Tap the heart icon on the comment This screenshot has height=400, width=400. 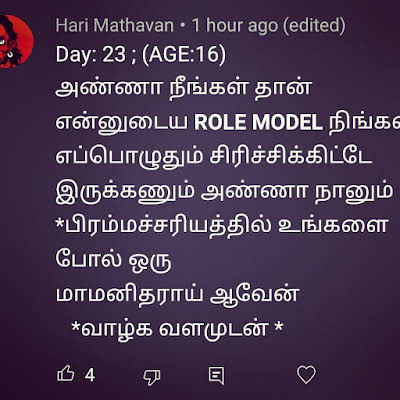(x=306, y=374)
